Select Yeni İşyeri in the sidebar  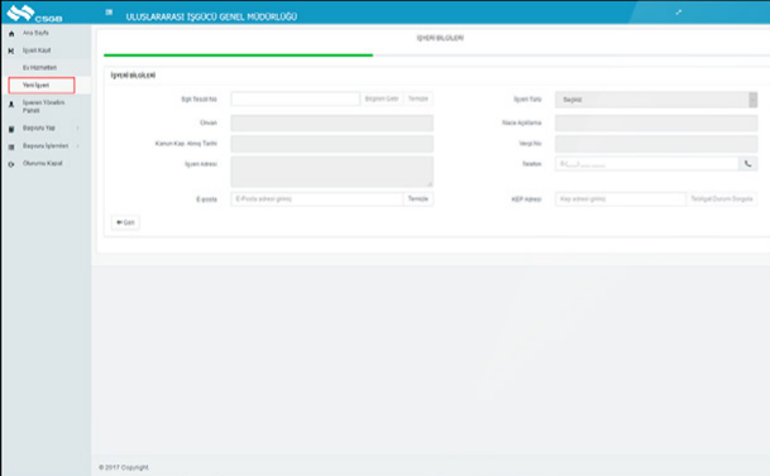(x=37, y=86)
